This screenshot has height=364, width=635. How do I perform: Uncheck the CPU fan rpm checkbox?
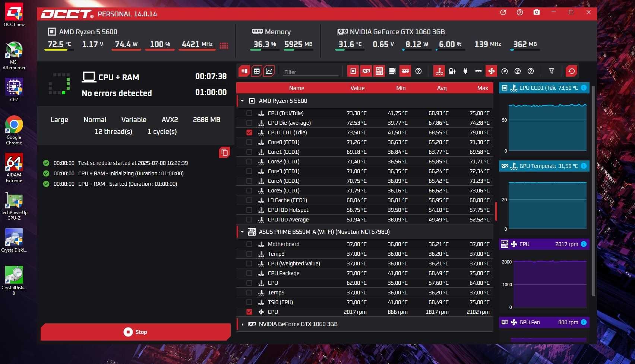tap(249, 312)
